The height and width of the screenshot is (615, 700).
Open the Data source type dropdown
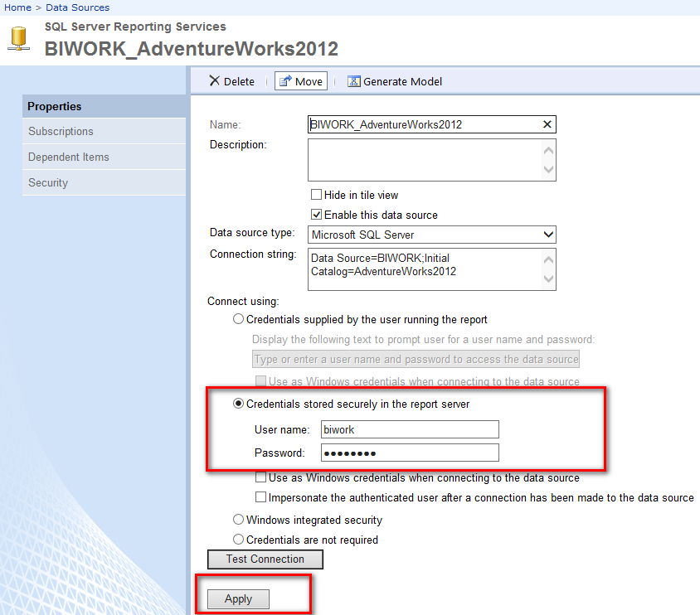pyautogui.click(x=432, y=235)
